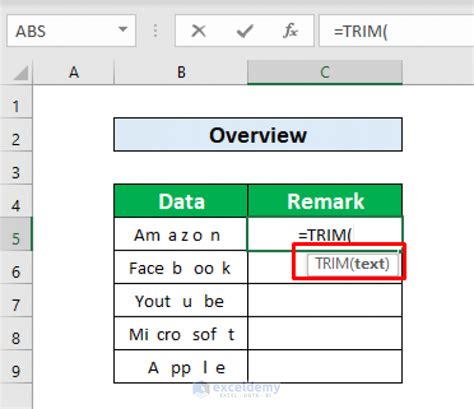This screenshot has height=409, width=474.
Task: Select the cell containing Am a z o n
Action: [x=181, y=234]
